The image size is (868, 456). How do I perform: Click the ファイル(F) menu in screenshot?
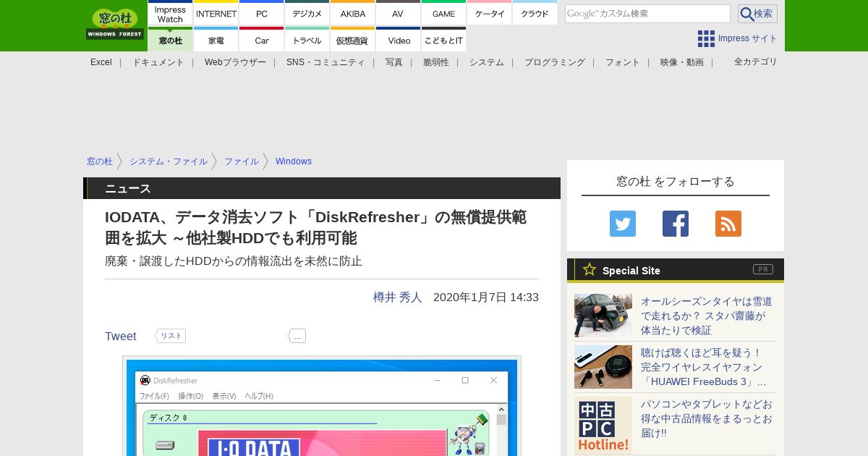click(x=154, y=396)
